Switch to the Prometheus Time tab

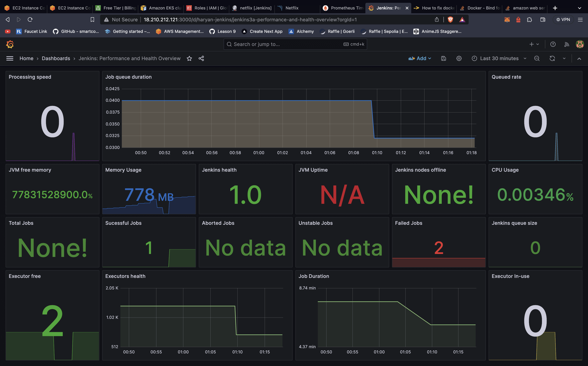(x=343, y=8)
